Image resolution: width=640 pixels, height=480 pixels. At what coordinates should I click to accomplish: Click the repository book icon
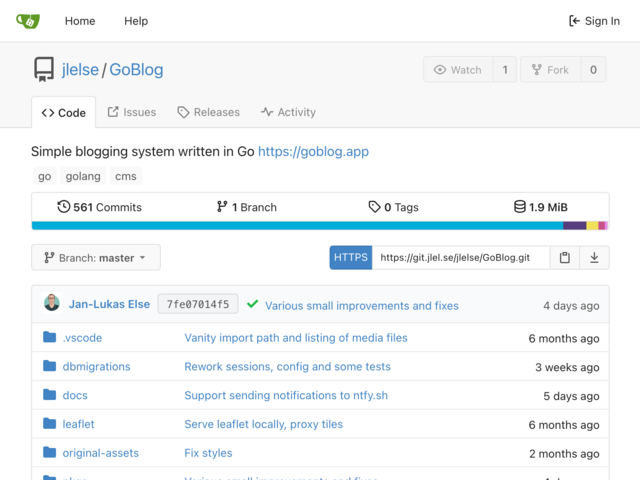(x=44, y=69)
